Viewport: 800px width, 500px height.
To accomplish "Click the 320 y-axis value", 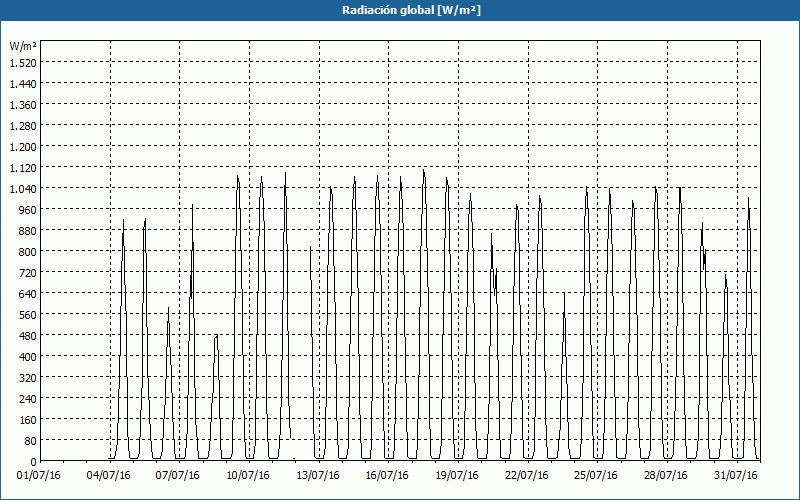I will tap(28, 378).
